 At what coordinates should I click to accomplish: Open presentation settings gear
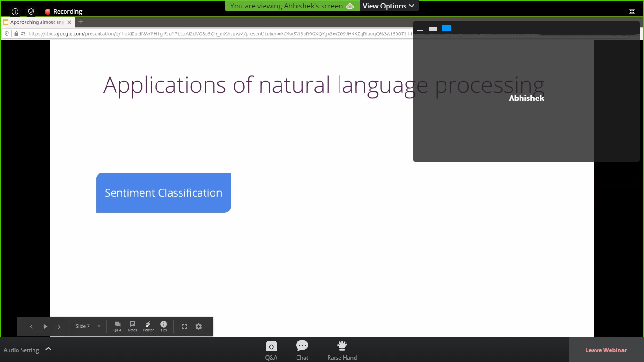coord(198,326)
